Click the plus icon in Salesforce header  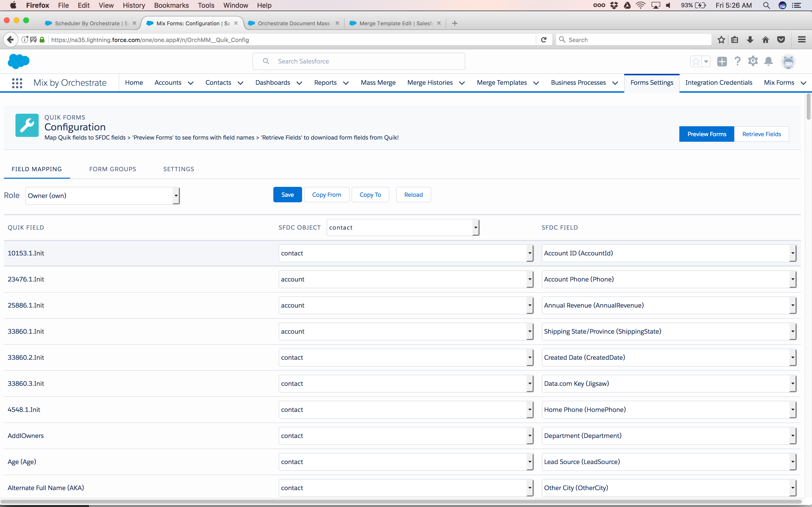click(x=722, y=61)
